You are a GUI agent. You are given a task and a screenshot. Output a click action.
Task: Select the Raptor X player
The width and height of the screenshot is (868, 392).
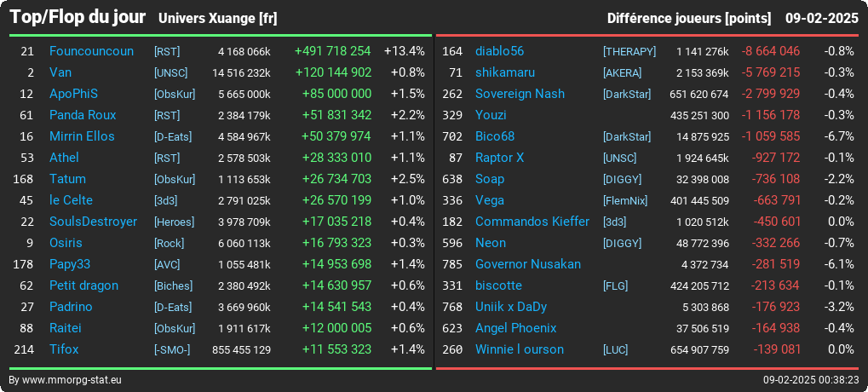tap(499, 158)
